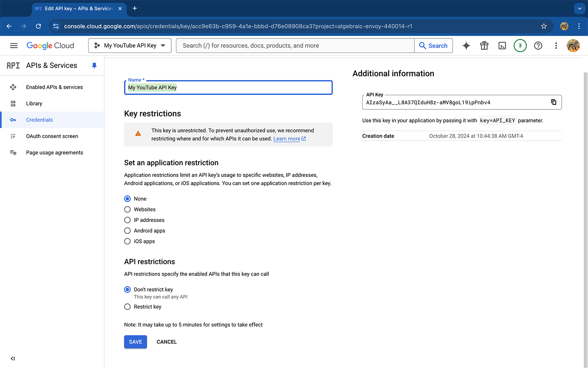Viewport: 588px width, 368px height.
Task: Click the CANCEL button
Action: (x=167, y=342)
